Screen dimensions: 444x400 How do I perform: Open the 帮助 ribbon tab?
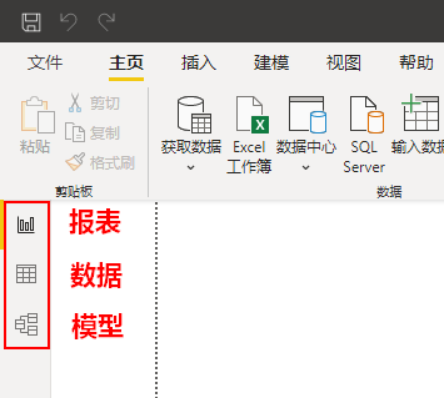[416, 63]
